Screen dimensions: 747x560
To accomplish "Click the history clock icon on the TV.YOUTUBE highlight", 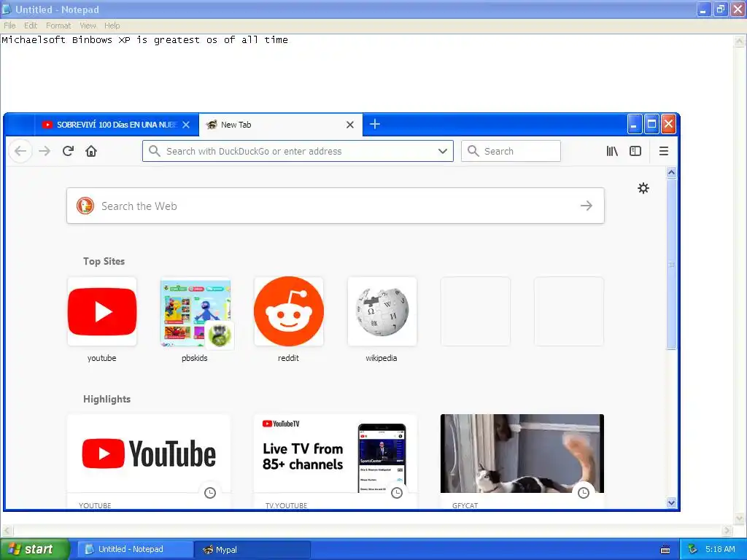I will [397, 493].
